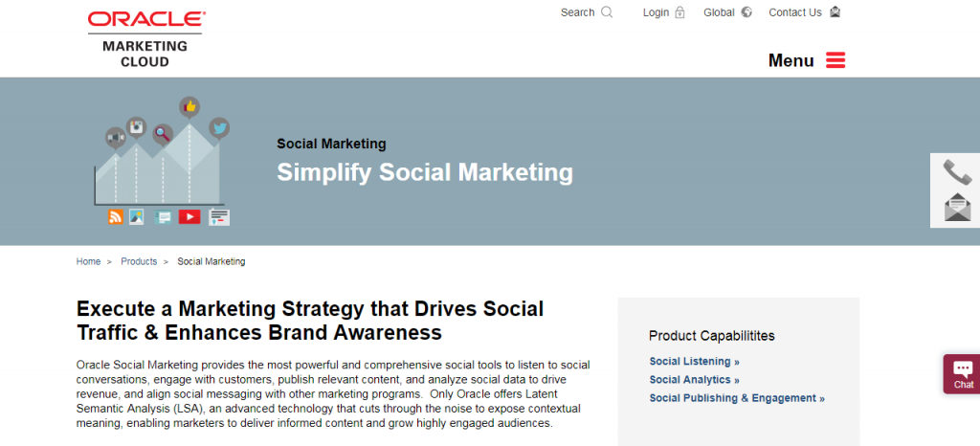Click the YouTube play icon in banner
Viewport: 980px width, 446px height.
[x=189, y=216]
